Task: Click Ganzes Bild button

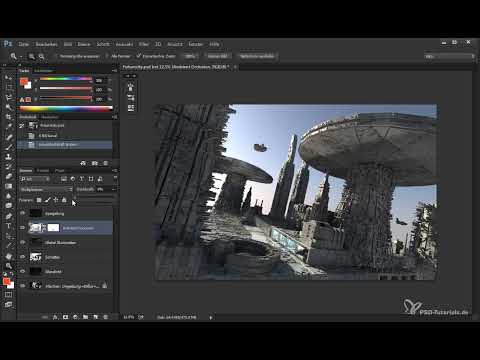Action: pyautogui.click(x=217, y=56)
